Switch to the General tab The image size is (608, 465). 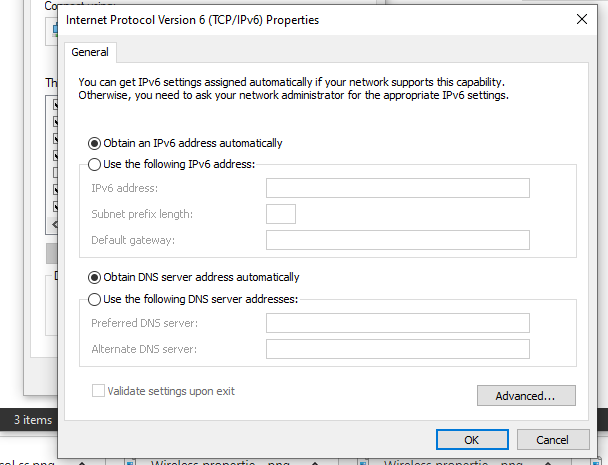pos(90,52)
